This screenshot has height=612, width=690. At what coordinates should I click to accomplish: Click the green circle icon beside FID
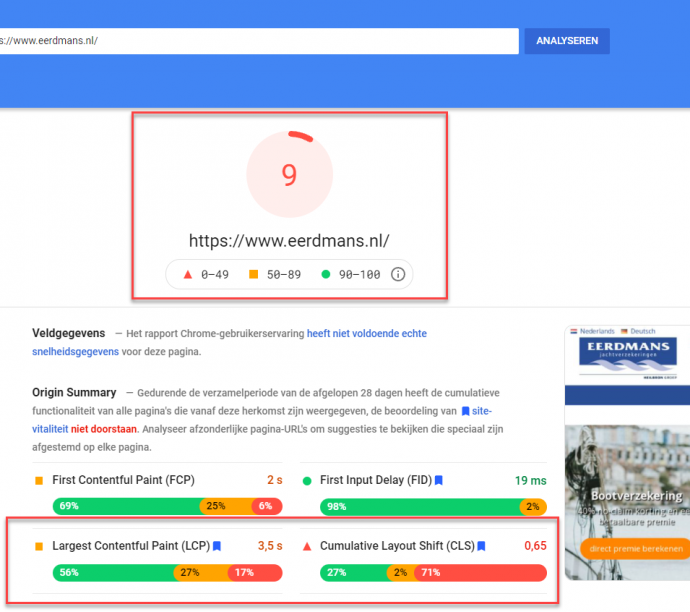(x=307, y=481)
